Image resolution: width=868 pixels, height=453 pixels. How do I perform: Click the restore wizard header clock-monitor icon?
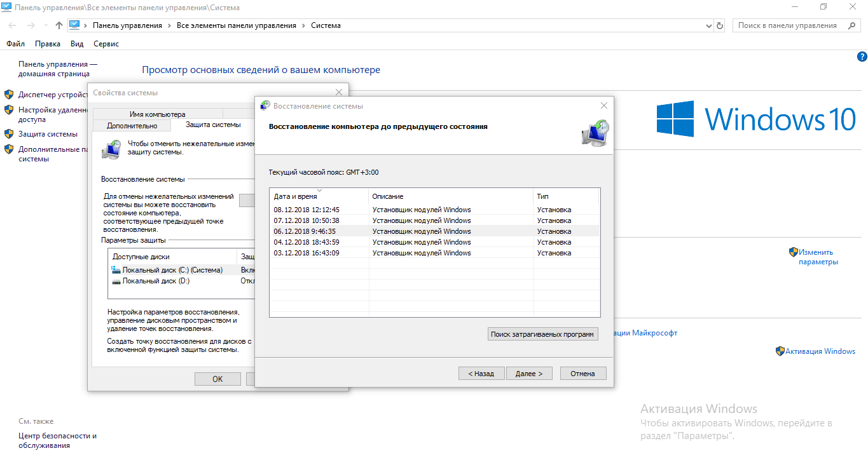[x=595, y=132]
